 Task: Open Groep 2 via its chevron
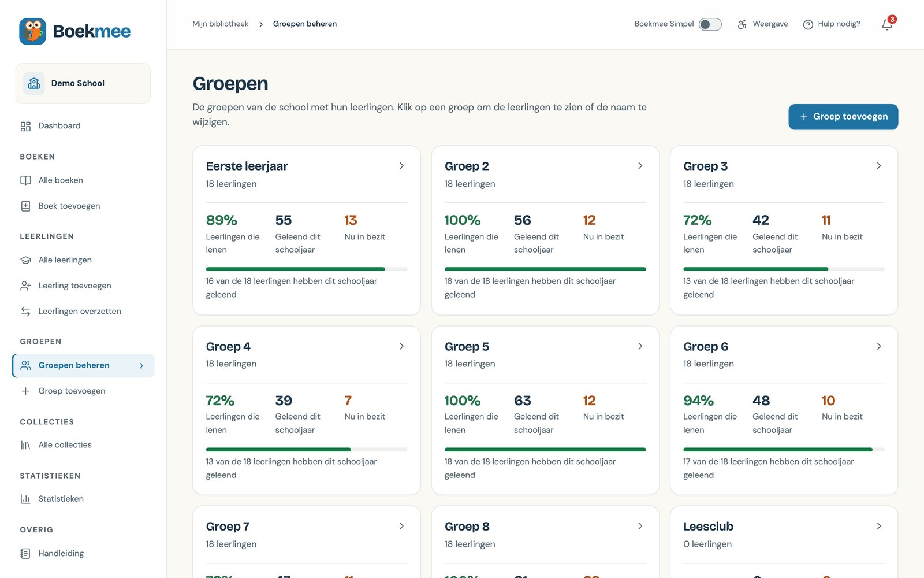(640, 166)
